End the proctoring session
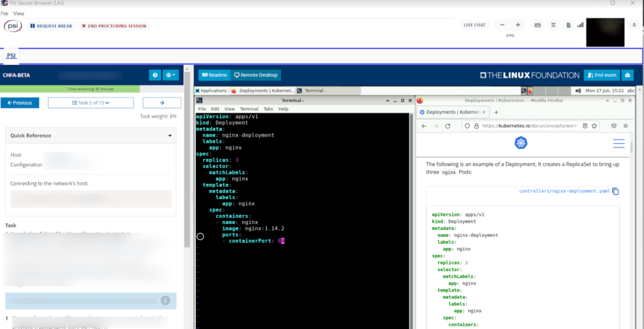 pos(114,26)
